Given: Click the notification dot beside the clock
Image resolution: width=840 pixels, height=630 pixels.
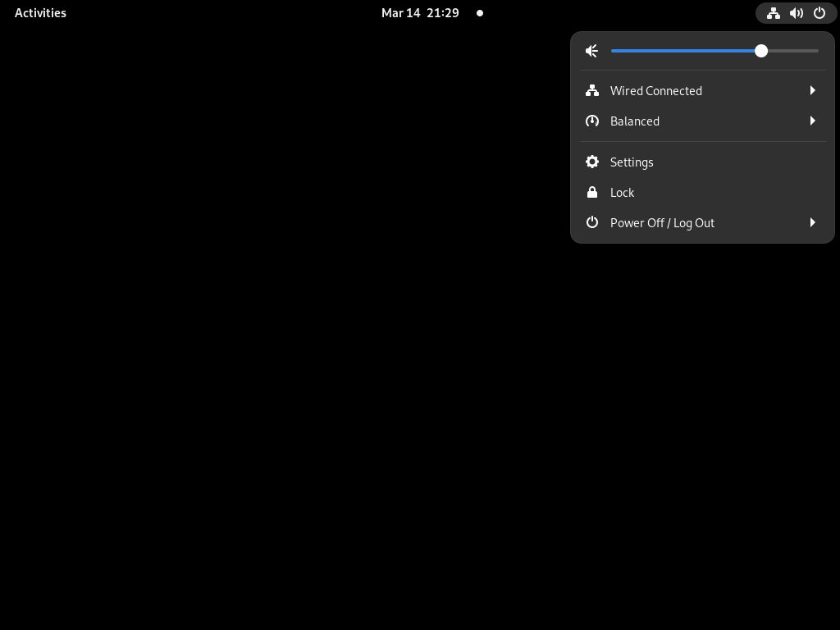Looking at the screenshot, I should click(x=480, y=13).
